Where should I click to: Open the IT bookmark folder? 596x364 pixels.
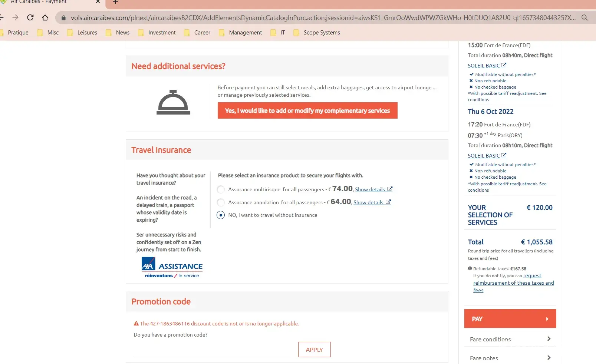coord(278,33)
